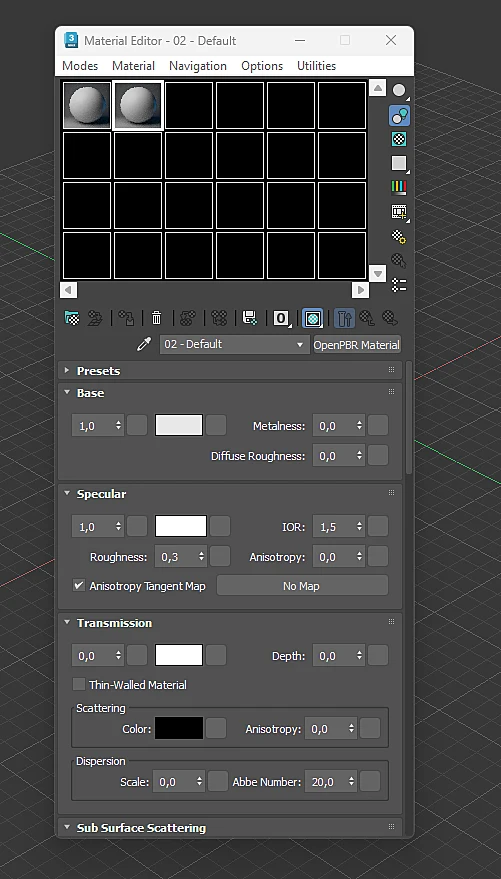
Task: Click the Get Material icon
Action: [72, 318]
